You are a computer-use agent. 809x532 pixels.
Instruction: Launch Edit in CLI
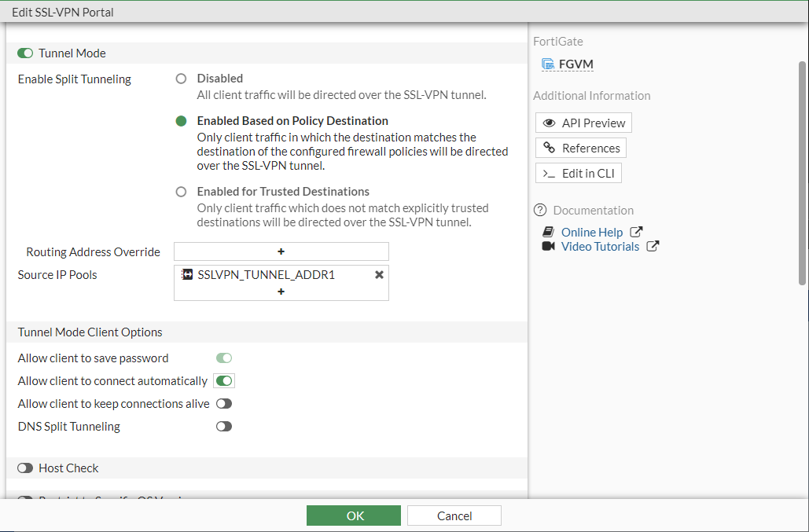pyautogui.click(x=578, y=173)
